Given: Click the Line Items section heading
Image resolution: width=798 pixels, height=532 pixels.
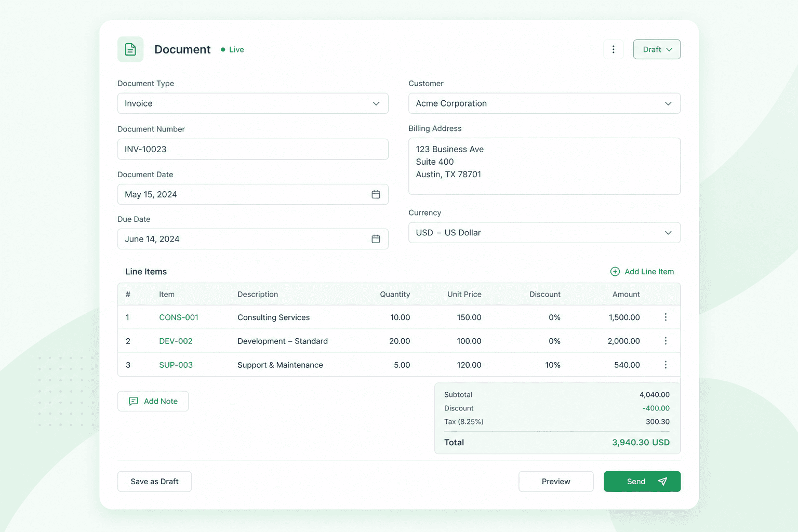Looking at the screenshot, I should click(146, 272).
